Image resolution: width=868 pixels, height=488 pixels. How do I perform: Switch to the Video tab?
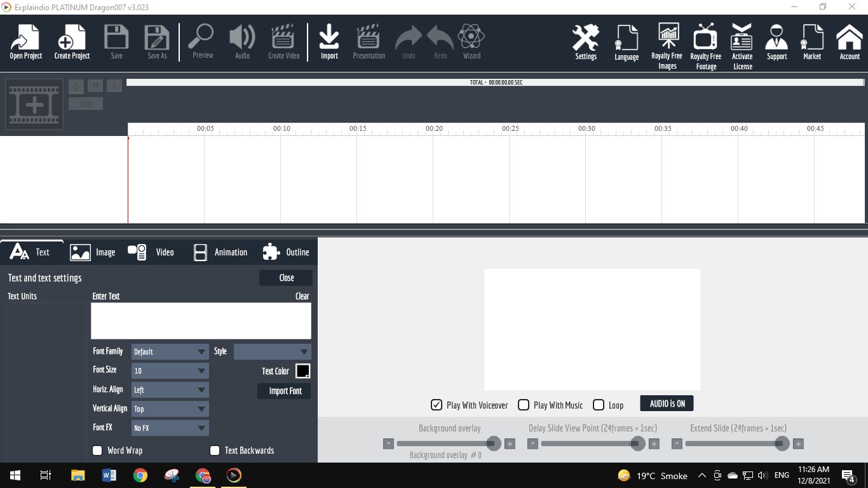[x=151, y=252]
